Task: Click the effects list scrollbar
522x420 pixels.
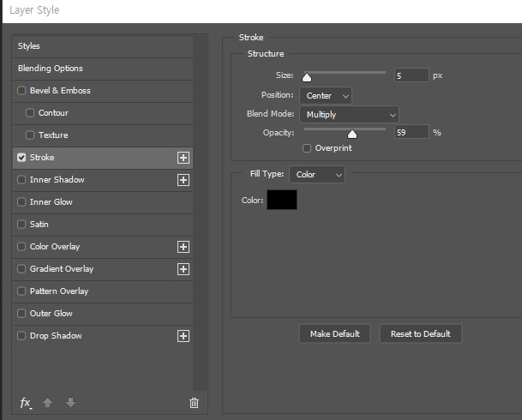Action: coord(200,213)
